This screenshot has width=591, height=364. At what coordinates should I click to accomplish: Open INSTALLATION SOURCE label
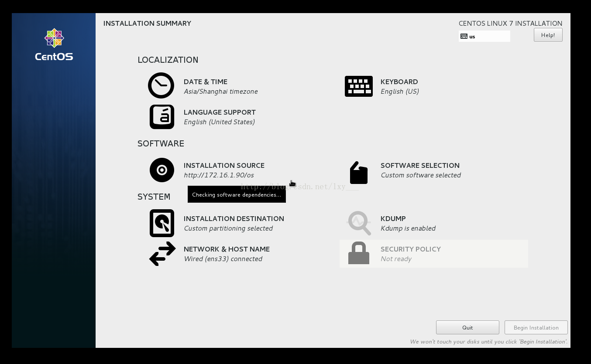pyautogui.click(x=224, y=166)
